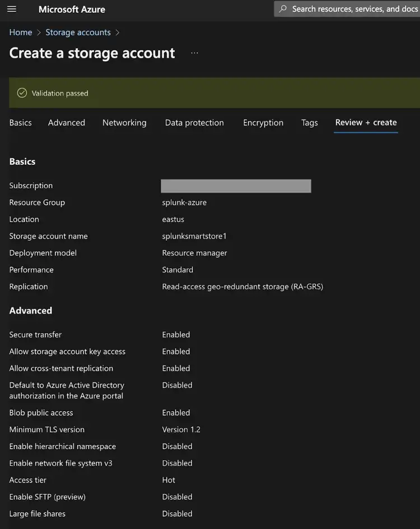Open the Azure portal hamburger menu
This screenshot has width=420, height=529.
click(x=12, y=9)
